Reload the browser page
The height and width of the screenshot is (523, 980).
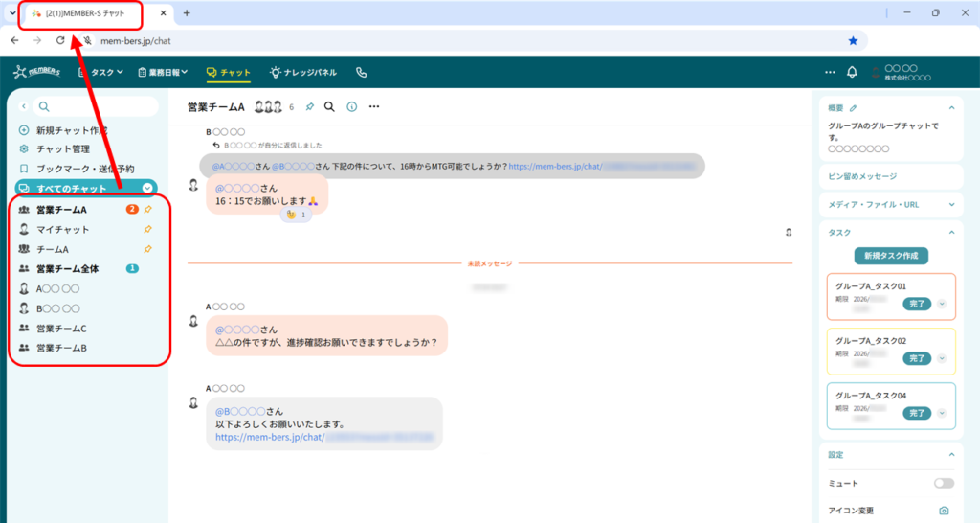click(x=60, y=40)
